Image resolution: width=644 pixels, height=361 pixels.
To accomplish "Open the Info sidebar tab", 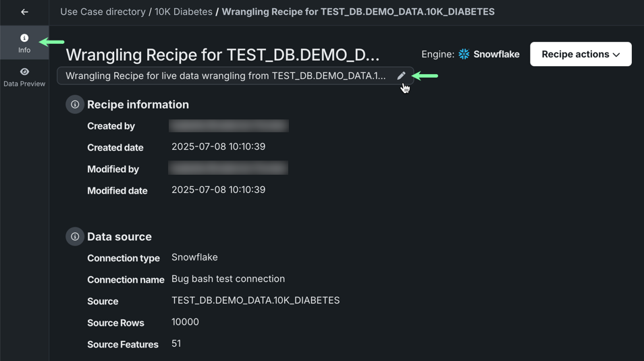I will pyautogui.click(x=24, y=43).
